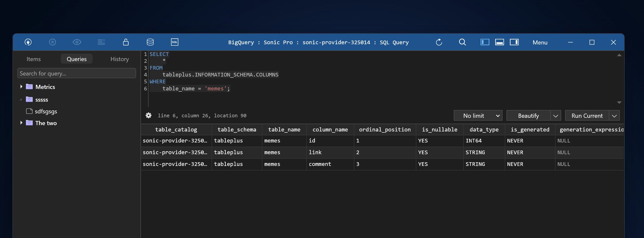644x238 pixels.
Task: Switch to the History tab
Action: click(119, 59)
